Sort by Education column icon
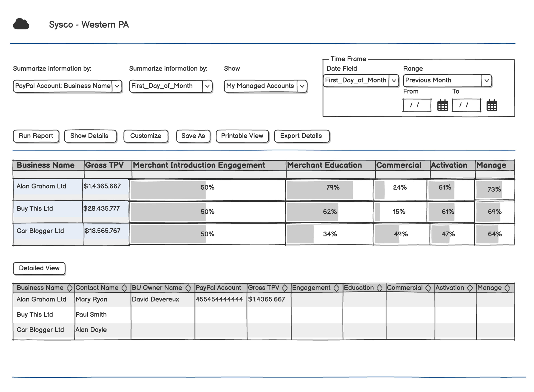Viewport: 534px width, 392px height. click(x=379, y=288)
